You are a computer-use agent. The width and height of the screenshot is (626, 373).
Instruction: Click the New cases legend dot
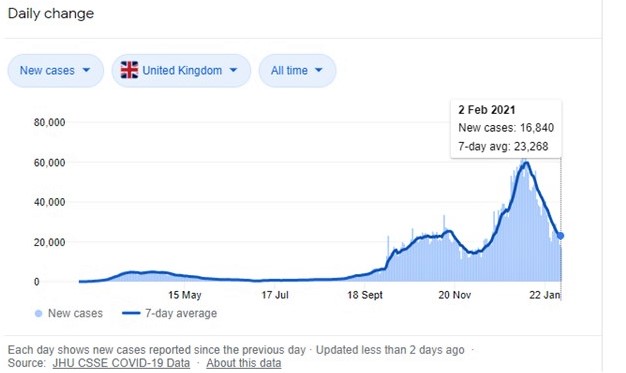38,313
